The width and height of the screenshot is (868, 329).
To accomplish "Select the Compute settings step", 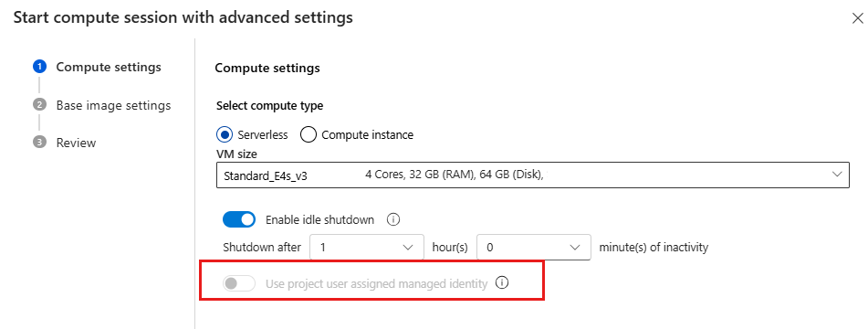I will [x=109, y=67].
